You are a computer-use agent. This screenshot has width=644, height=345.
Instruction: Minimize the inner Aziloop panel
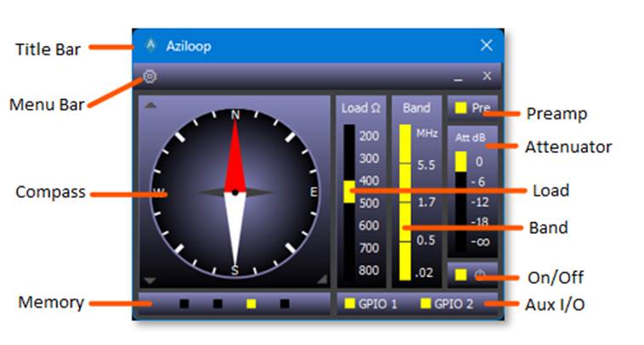459,76
